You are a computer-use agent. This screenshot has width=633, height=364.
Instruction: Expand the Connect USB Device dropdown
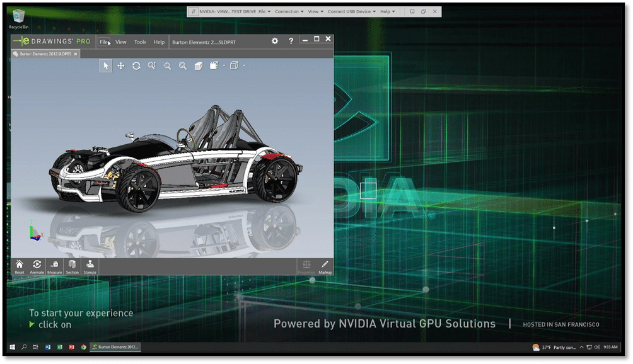(352, 12)
